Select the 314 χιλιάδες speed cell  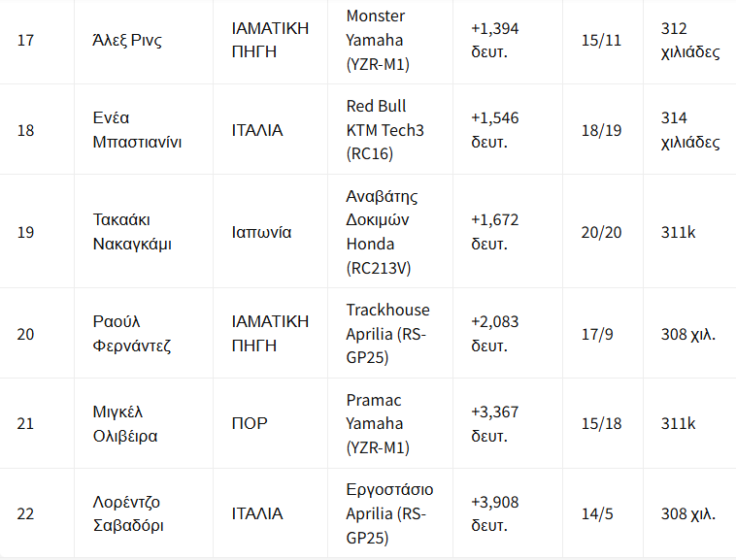pyautogui.click(x=689, y=129)
